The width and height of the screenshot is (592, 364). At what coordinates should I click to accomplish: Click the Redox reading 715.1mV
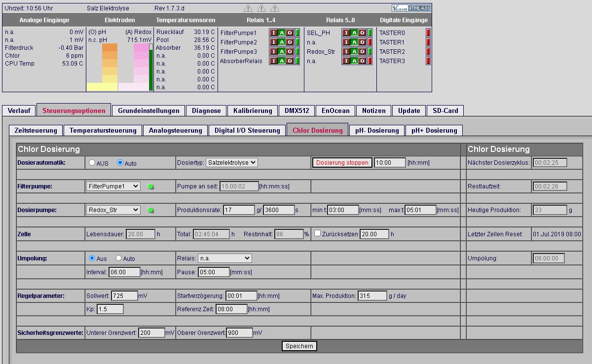[x=140, y=40]
